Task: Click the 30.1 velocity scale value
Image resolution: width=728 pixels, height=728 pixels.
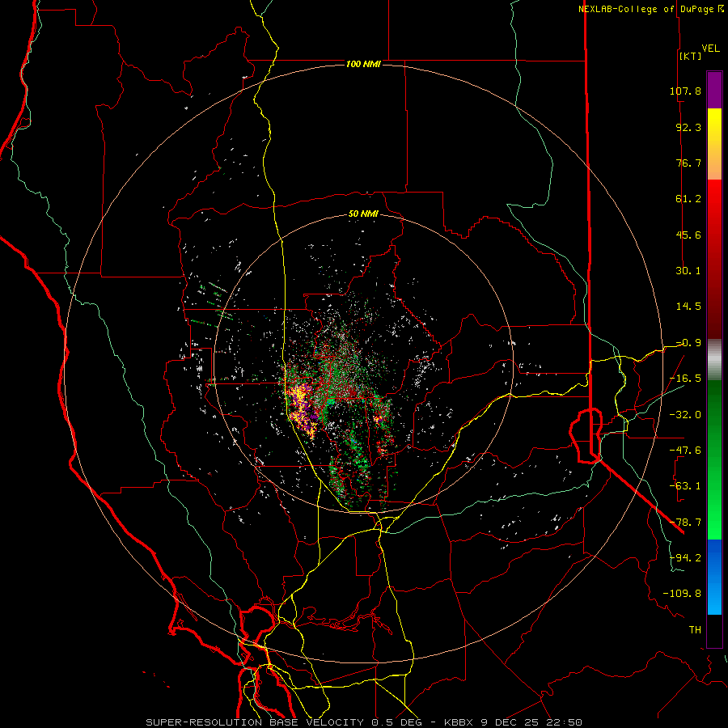Action: [688, 271]
